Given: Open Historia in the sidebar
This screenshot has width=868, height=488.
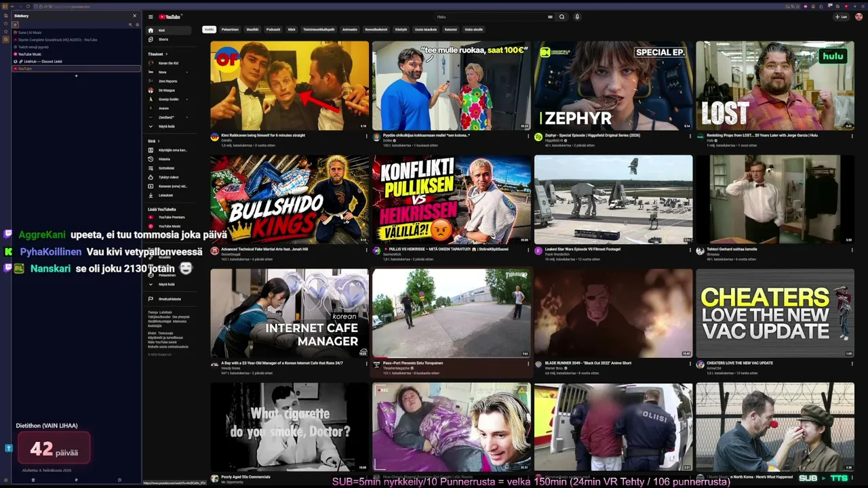Looking at the screenshot, I should [170, 159].
